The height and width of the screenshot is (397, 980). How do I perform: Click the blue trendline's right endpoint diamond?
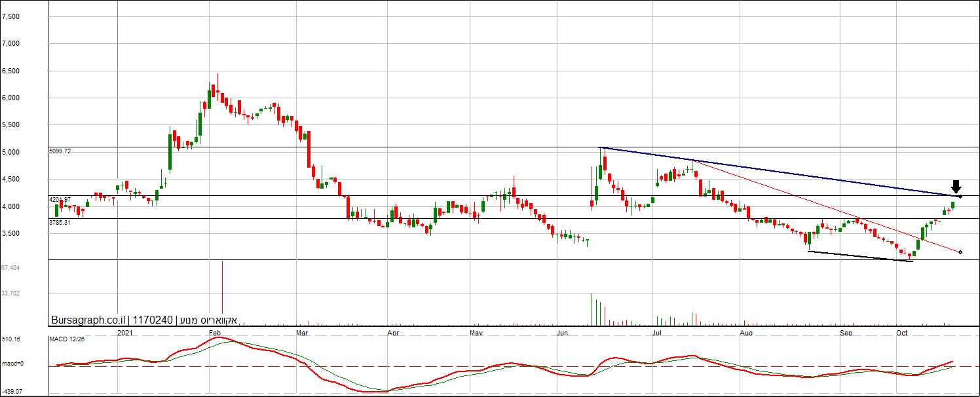coord(960,197)
